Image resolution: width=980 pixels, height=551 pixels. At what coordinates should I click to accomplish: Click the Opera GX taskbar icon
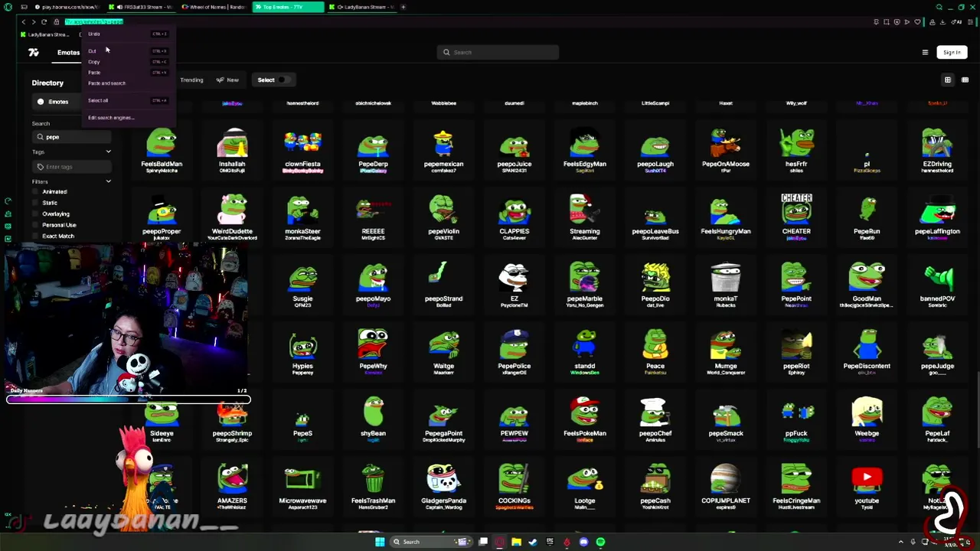tap(499, 542)
